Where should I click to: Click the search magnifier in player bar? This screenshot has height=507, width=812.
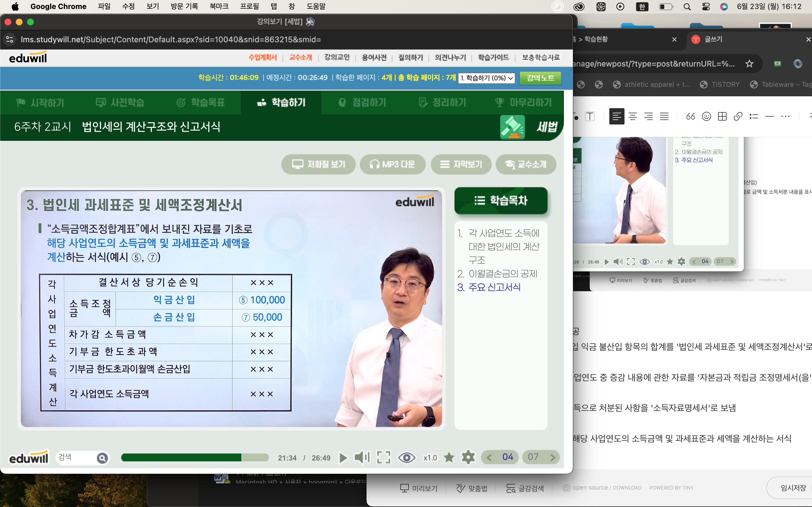coord(102,458)
